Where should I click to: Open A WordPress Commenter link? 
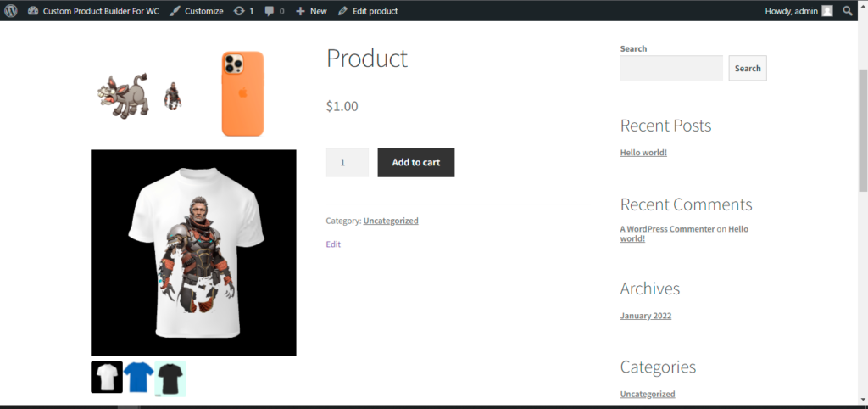pyautogui.click(x=667, y=229)
